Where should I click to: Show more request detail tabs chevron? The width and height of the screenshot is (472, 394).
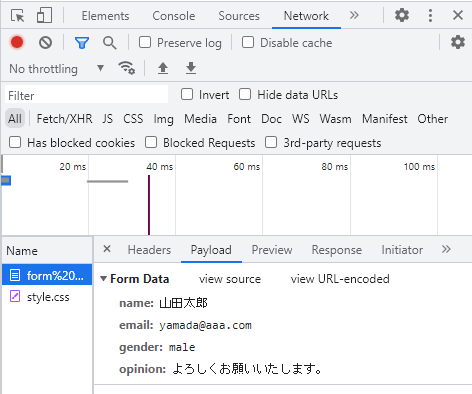click(446, 249)
